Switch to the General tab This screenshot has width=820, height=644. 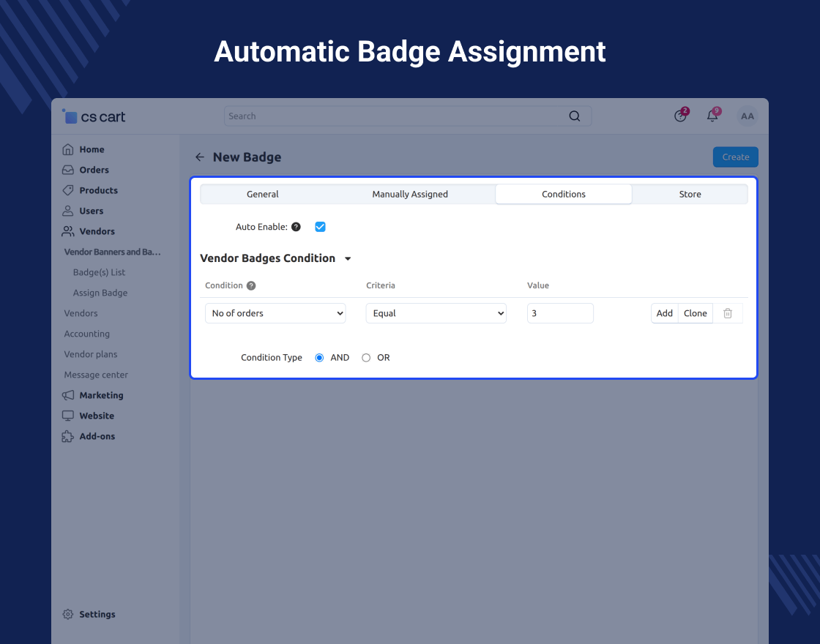pos(263,194)
